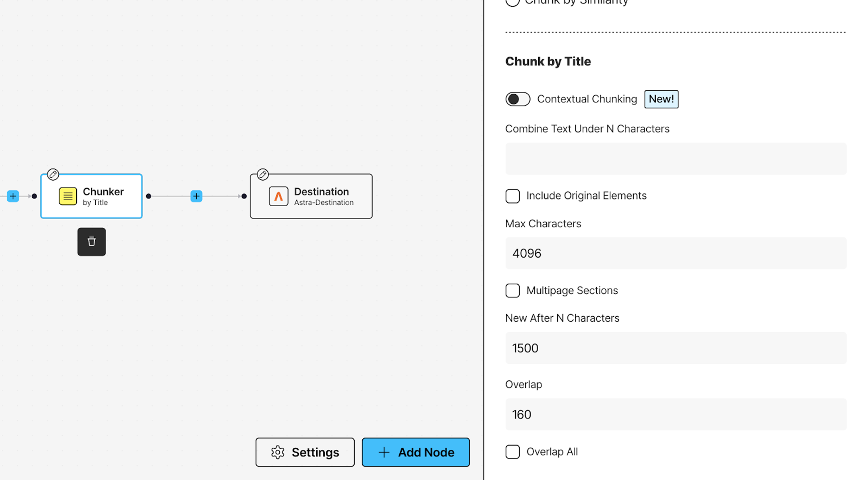This screenshot has width=868, height=480.
Task: Click the Combine Text Under N Characters field
Action: pyautogui.click(x=676, y=159)
